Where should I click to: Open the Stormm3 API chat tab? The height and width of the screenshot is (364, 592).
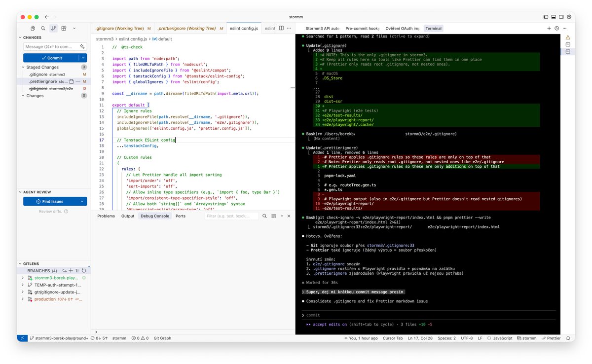click(x=322, y=29)
